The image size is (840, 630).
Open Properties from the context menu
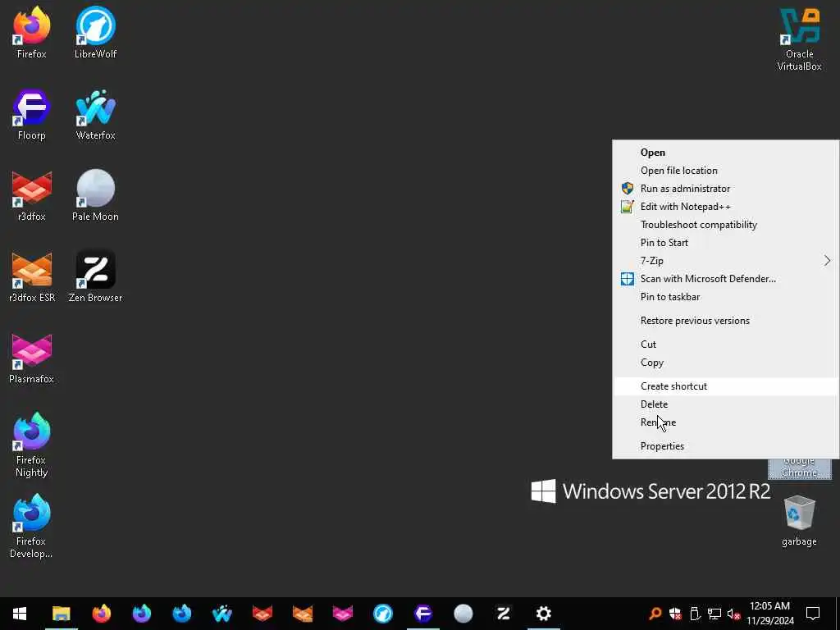[725, 446]
